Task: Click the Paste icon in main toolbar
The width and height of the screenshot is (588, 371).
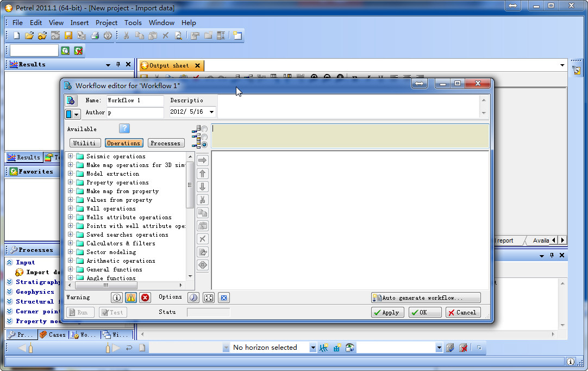Action: (x=153, y=36)
